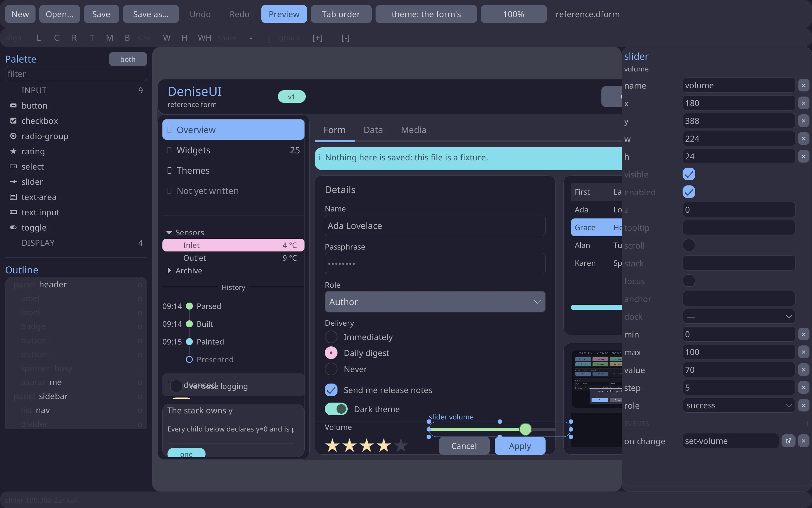Toggle the enabled property checkbox
Screen dimensions: 812x508
tap(689, 192)
